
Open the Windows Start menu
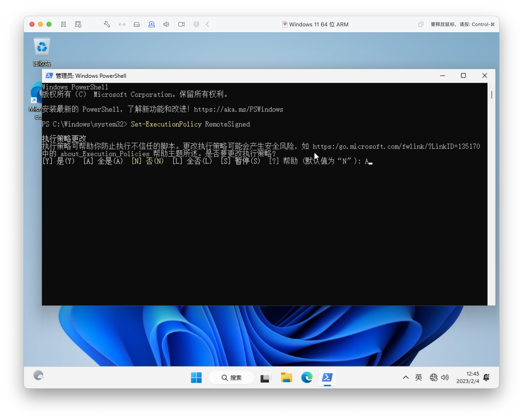point(196,377)
